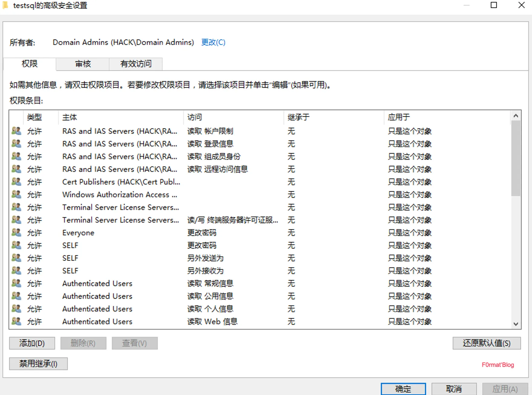Click icon of Authenticated Users 读取 Web 信息 row

tap(16, 321)
